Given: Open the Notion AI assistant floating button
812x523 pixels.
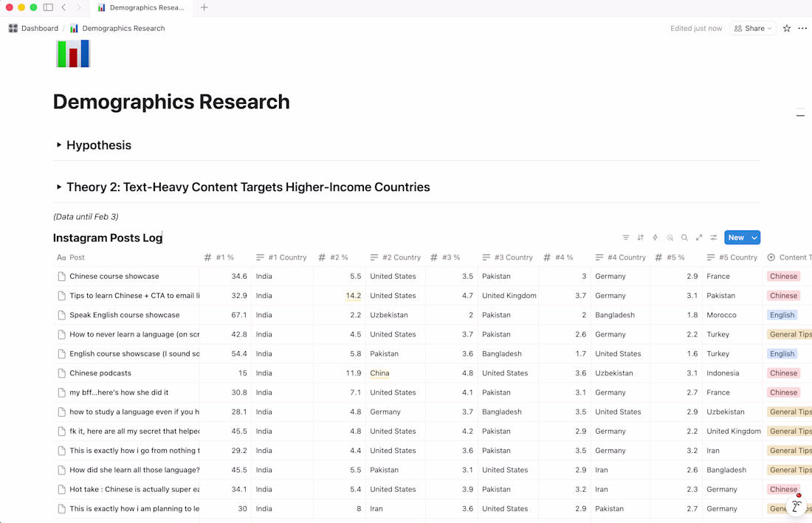Looking at the screenshot, I should coord(796,505).
